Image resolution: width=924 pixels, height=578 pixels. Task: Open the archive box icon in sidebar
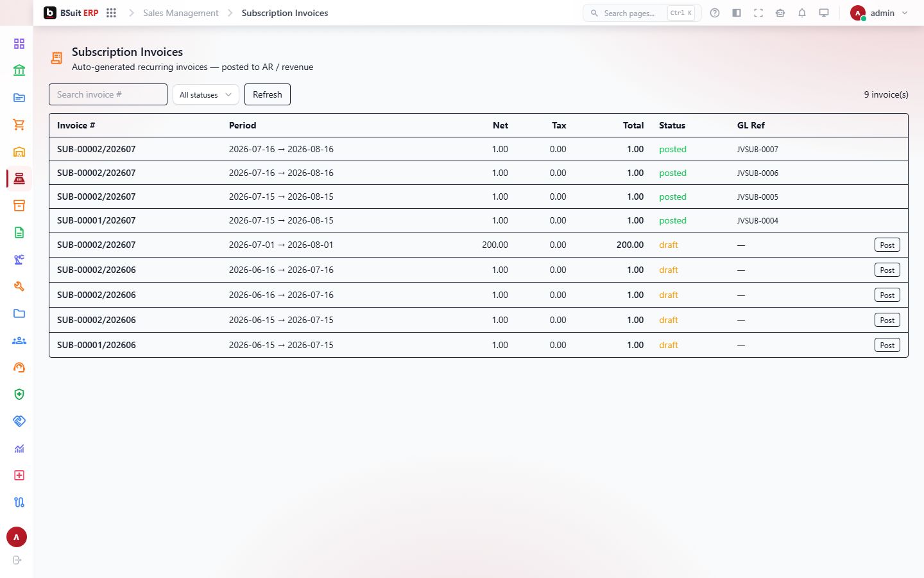coord(19,206)
